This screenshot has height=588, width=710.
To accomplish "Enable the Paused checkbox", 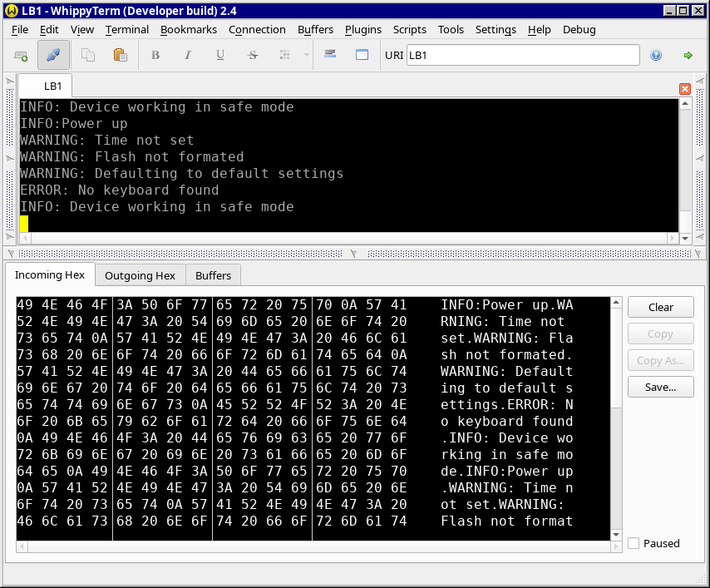I will coord(634,543).
